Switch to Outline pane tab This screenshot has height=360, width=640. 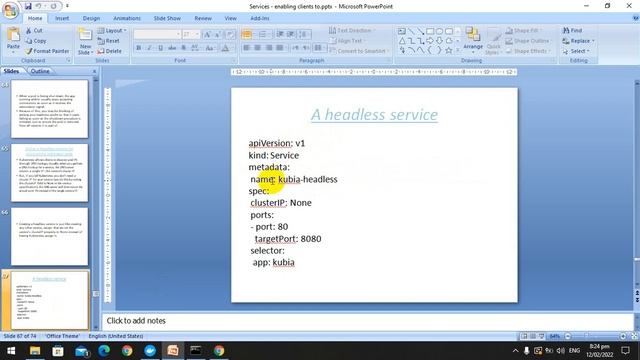point(40,71)
